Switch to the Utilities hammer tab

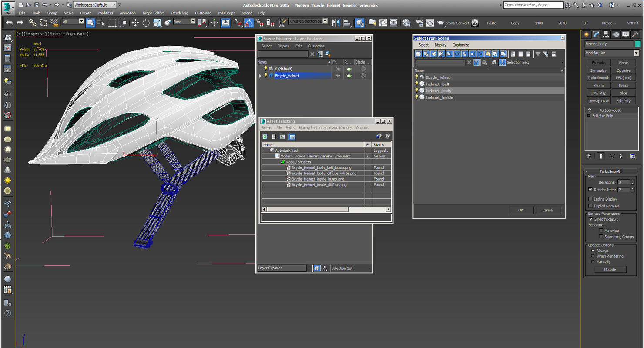point(635,34)
